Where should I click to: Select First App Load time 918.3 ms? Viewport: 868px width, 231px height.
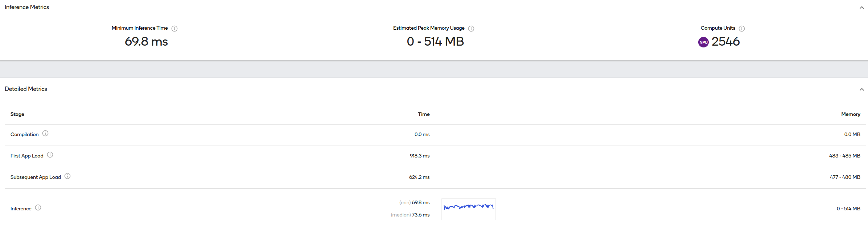tap(420, 156)
